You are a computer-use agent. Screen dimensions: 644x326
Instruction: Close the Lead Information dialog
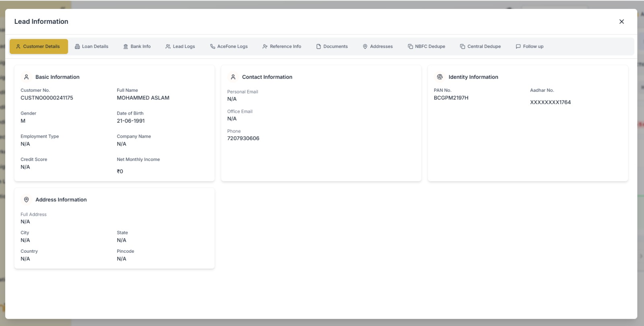[x=621, y=22]
